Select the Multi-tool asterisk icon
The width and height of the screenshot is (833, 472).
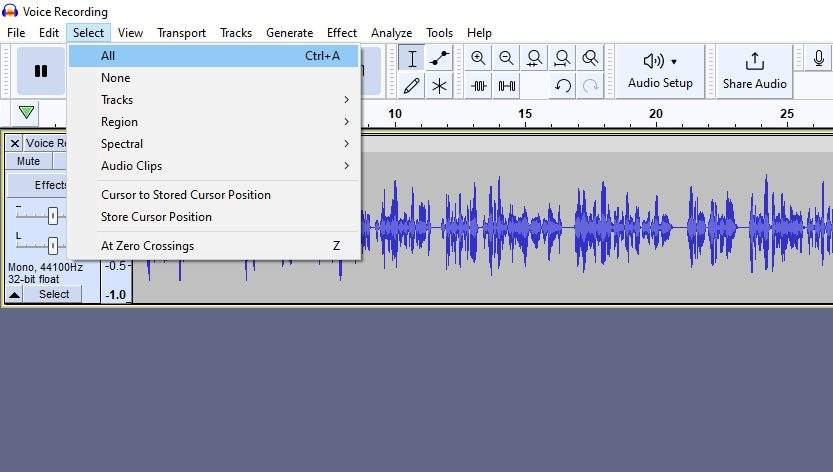point(439,86)
